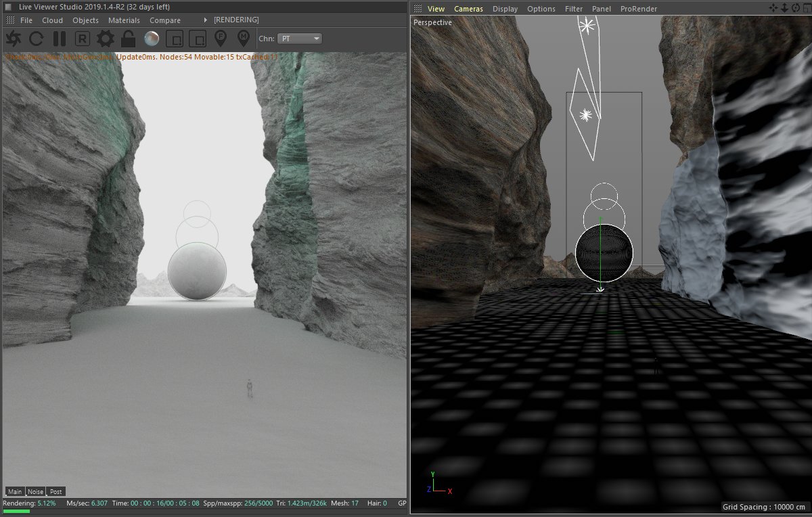Viewport: 812px width, 517px height.
Task: Toggle the lock resolution padlock icon
Action: 129,39
